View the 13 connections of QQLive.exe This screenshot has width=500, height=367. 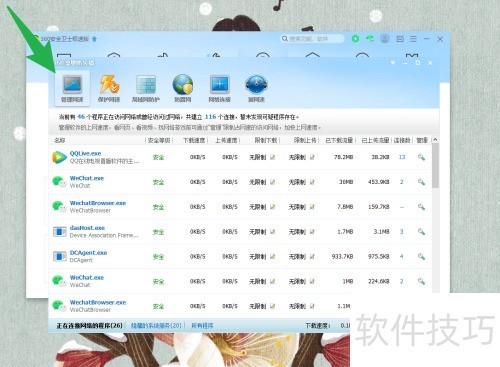click(402, 157)
